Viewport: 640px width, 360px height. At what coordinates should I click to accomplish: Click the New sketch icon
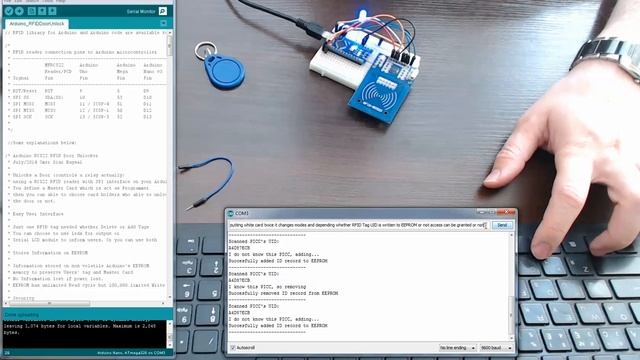31,11
